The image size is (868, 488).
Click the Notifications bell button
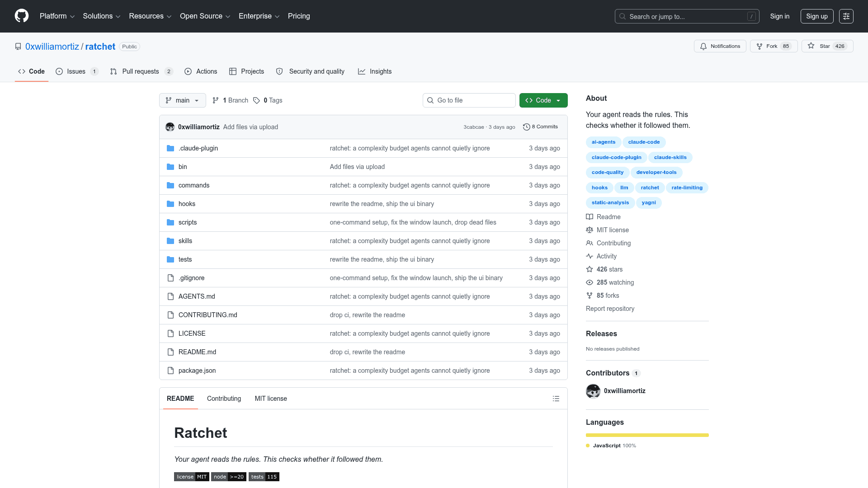point(720,46)
